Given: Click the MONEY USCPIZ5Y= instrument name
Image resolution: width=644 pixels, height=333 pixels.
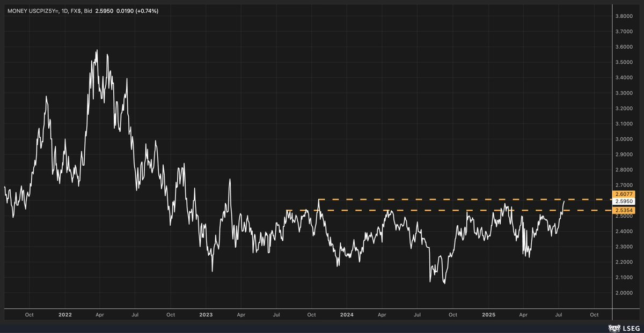Looking at the screenshot, I should tap(33, 11).
